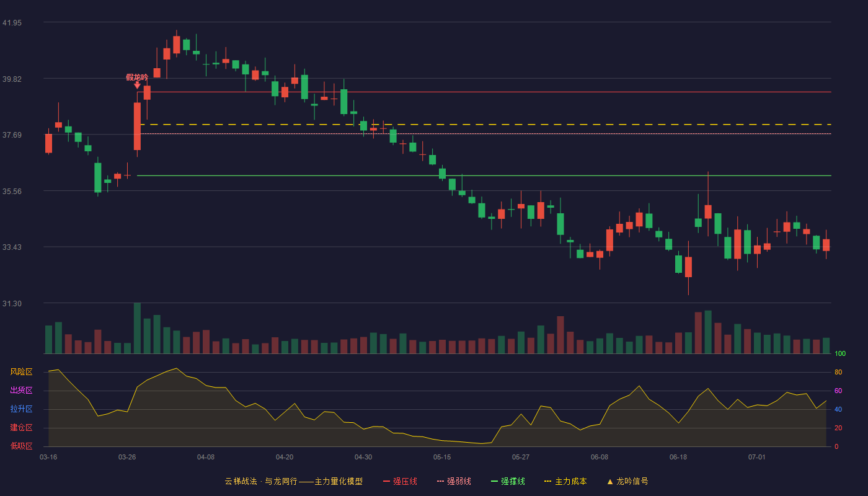Click the 41.95 price axis label
Screen dimensions: 868x496
click(12, 22)
